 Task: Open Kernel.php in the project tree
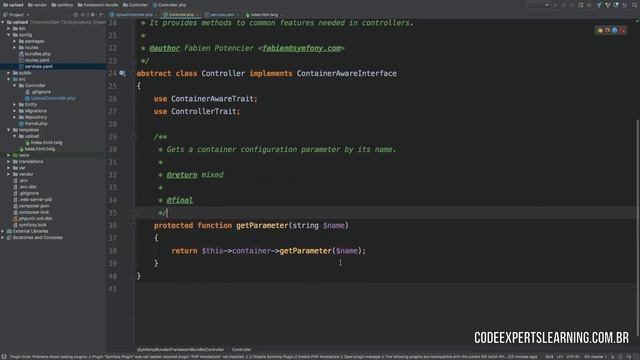[x=36, y=124]
